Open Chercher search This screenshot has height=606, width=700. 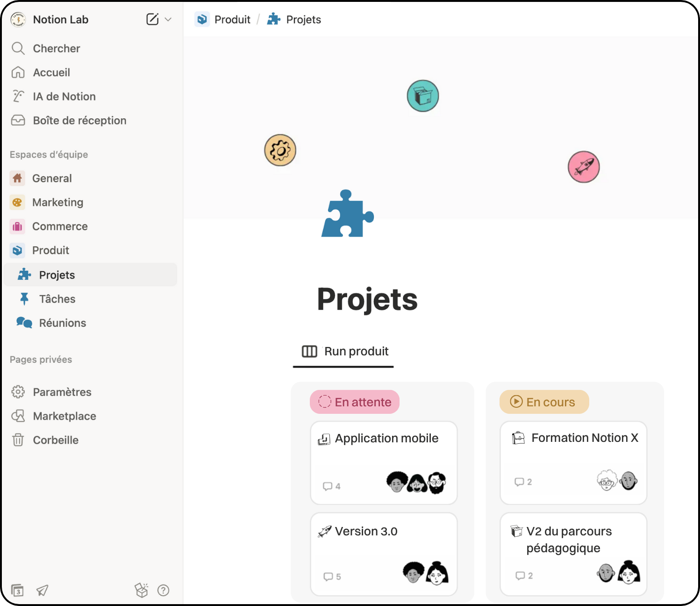coord(56,49)
